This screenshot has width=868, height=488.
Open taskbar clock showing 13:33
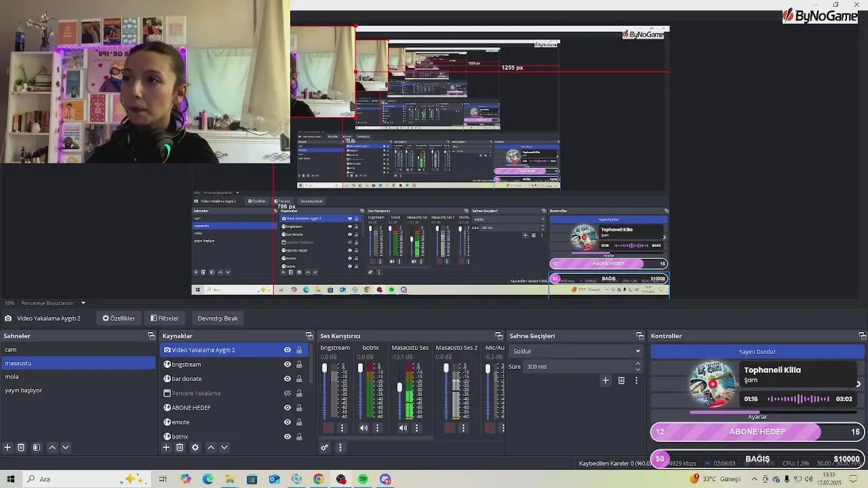pyautogui.click(x=829, y=479)
